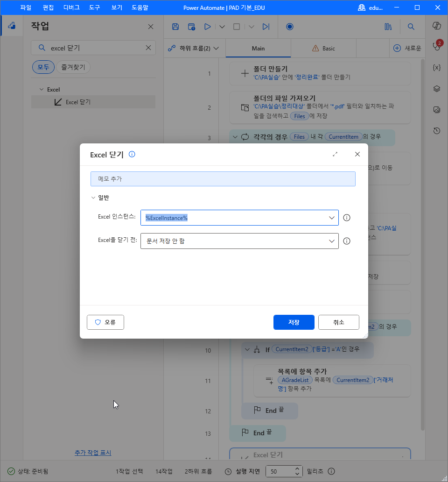Open the errors icon with badge 2

point(437,46)
